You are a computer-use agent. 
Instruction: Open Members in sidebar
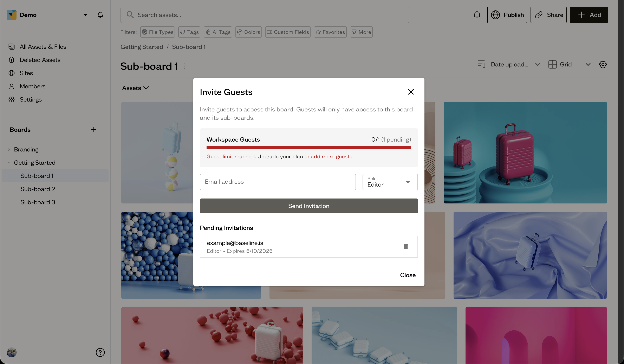pos(32,86)
